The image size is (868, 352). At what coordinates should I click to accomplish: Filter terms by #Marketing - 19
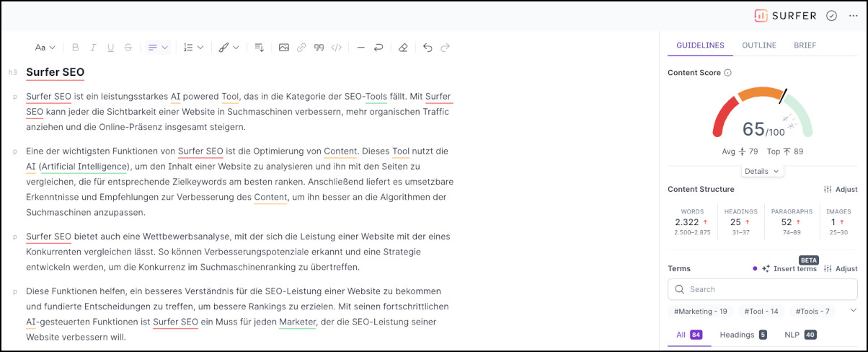click(x=700, y=311)
